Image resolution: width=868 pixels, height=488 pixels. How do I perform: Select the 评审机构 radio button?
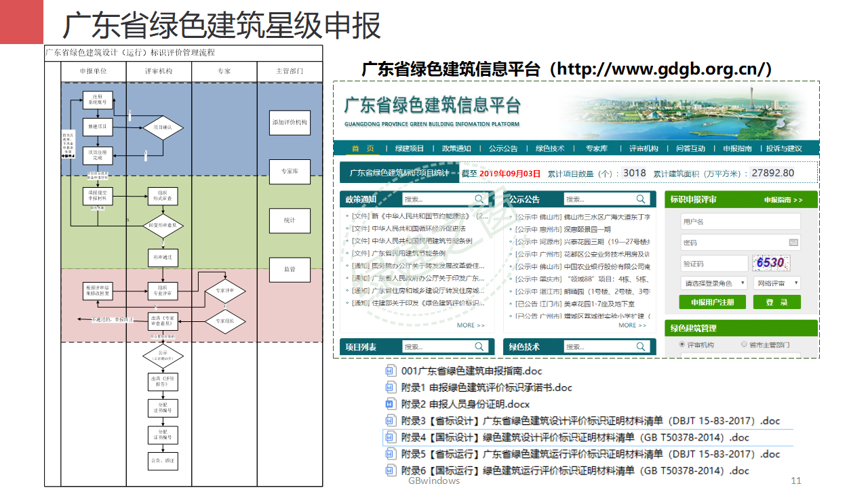tap(681, 344)
